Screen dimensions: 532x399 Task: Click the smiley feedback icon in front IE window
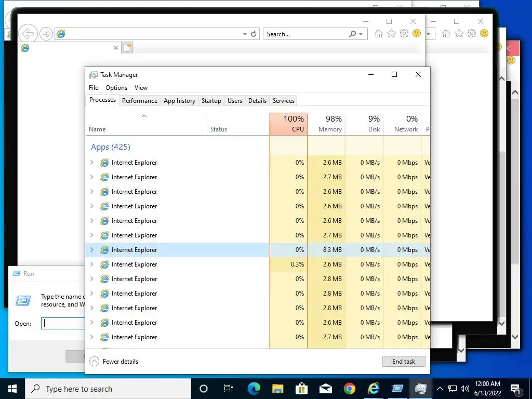coord(417,33)
